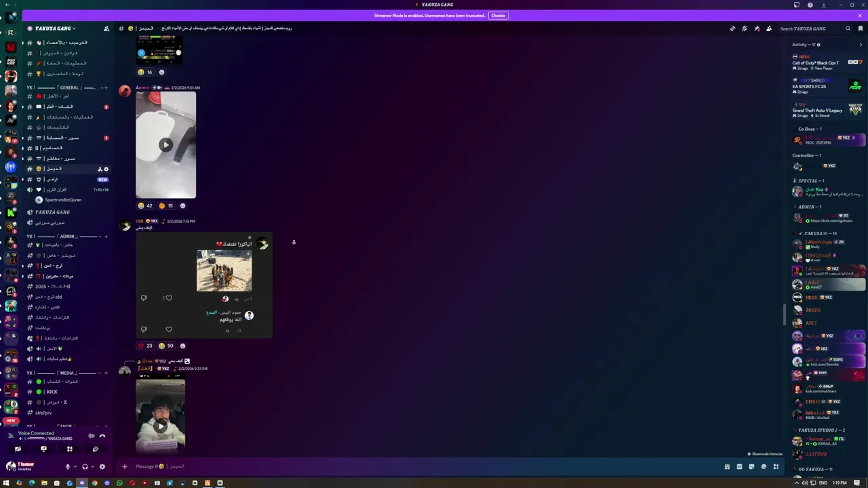Toggle the member list icon

(769, 28)
